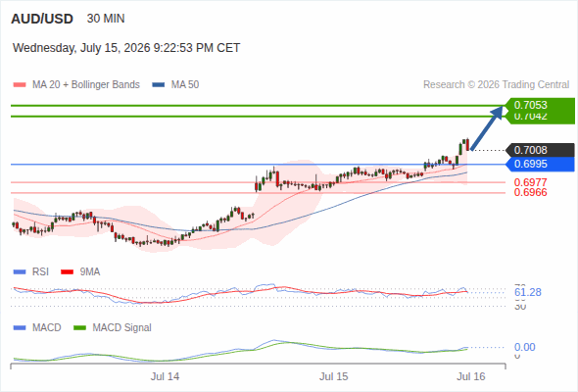Click the Jul 14 date marker
This screenshot has height=392, width=578.
(165, 376)
